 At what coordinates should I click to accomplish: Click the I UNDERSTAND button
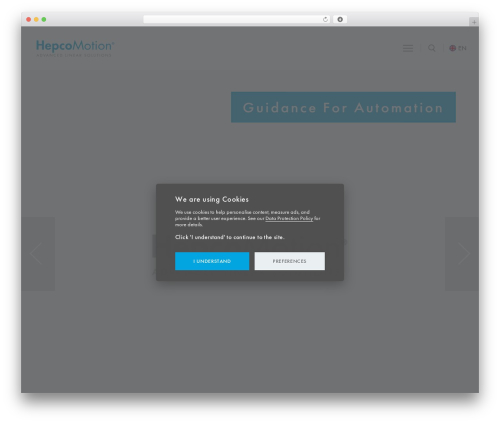[212, 261]
